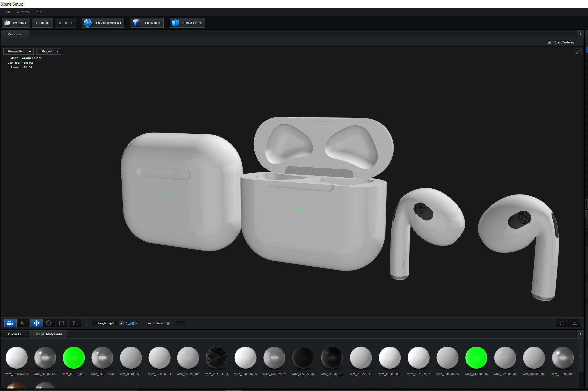588x391 pixels.
Task: Click the 'Group Folder' model name text
Action: 32,58
